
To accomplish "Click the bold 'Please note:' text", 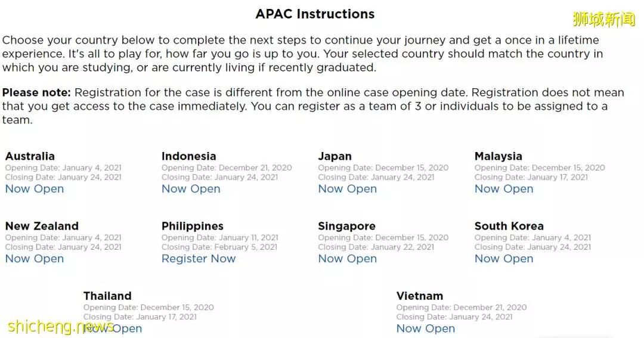I will (x=36, y=92).
